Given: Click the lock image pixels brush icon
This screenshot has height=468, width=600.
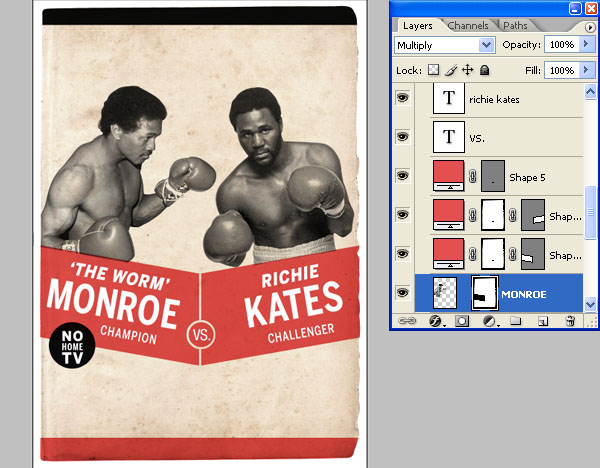Looking at the screenshot, I should click(450, 71).
